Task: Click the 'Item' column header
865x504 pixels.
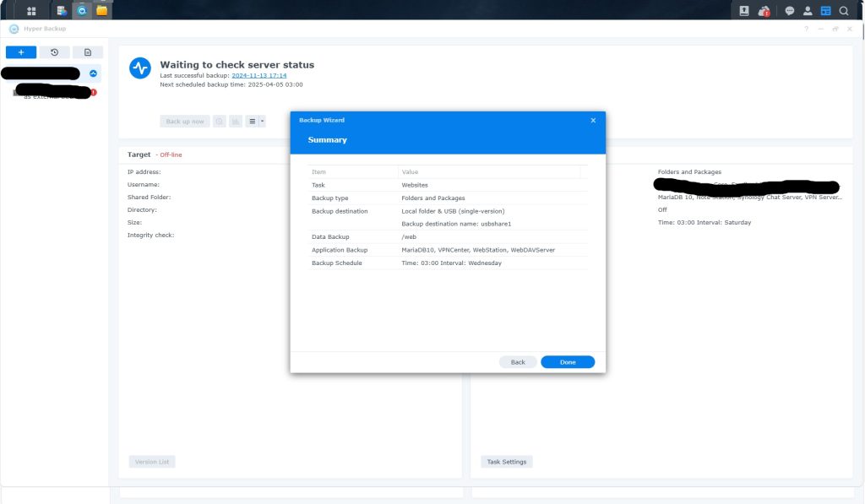Action: pos(318,172)
